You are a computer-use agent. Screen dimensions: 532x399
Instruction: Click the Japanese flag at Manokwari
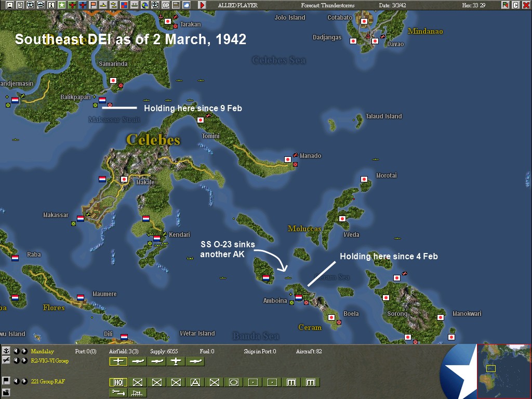tap(441, 317)
